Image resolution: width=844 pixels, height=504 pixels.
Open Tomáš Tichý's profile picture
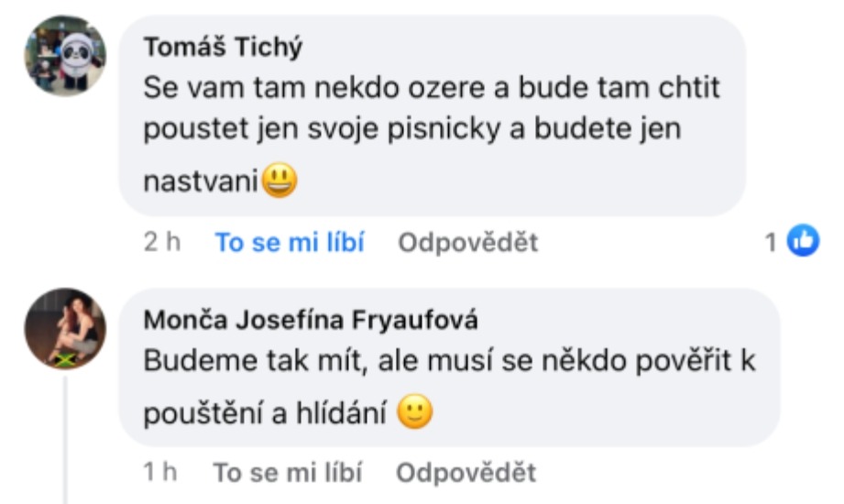pyautogui.click(x=65, y=56)
